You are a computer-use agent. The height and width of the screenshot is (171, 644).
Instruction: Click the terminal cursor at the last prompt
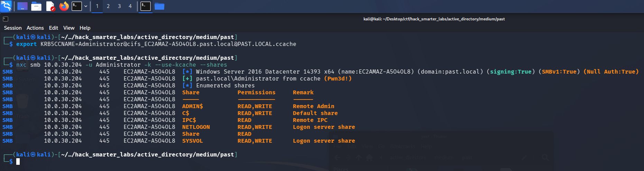18,161
